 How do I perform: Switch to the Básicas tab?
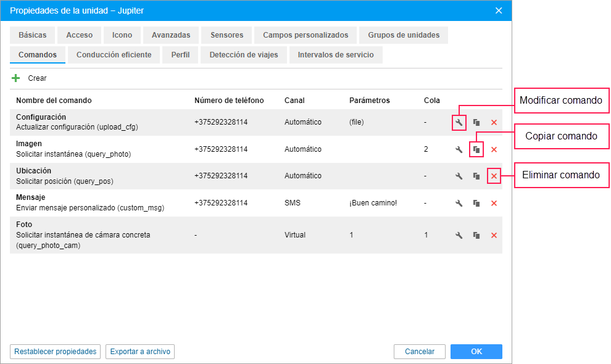32,35
